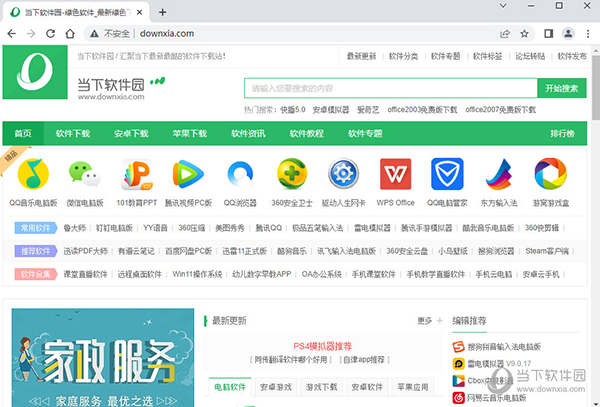Click the 家政服务 banner image
The height and width of the screenshot is (407, 600).
coord(103,358)
